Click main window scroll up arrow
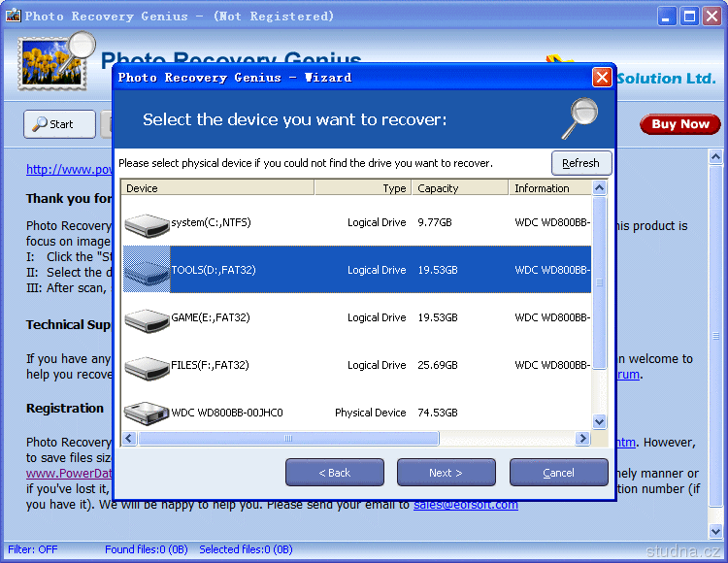Screen dimensions: 728x563 [715, 157]
